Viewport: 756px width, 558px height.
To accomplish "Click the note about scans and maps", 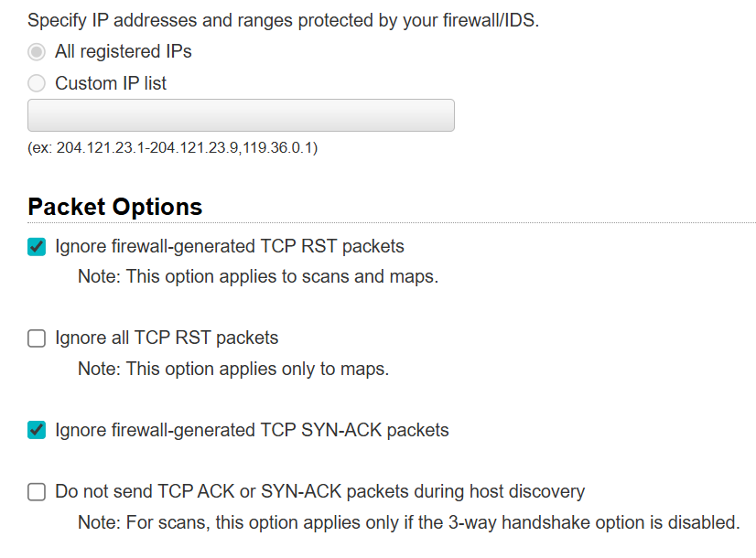I will coord(257,276).
